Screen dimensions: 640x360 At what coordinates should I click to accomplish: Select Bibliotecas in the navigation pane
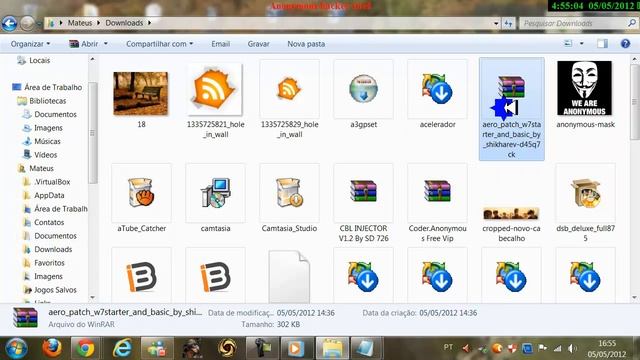pos(47,100)
